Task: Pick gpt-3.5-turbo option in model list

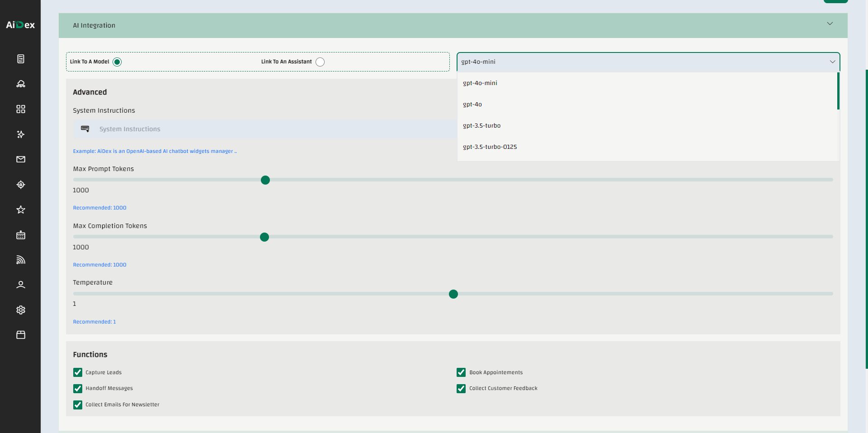Action: [x=481, y=126]
